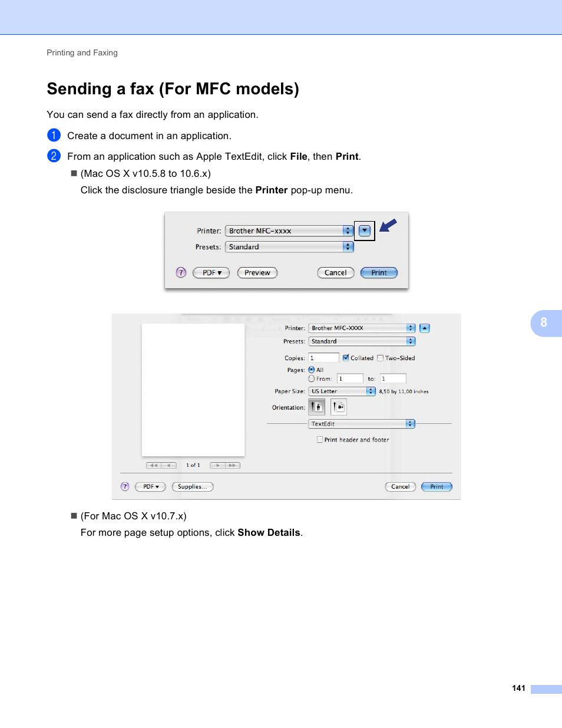Open the PDF menu in the expanded dialog
The height and width of the screenshot is (728, 562).
[x=151, y=487]
